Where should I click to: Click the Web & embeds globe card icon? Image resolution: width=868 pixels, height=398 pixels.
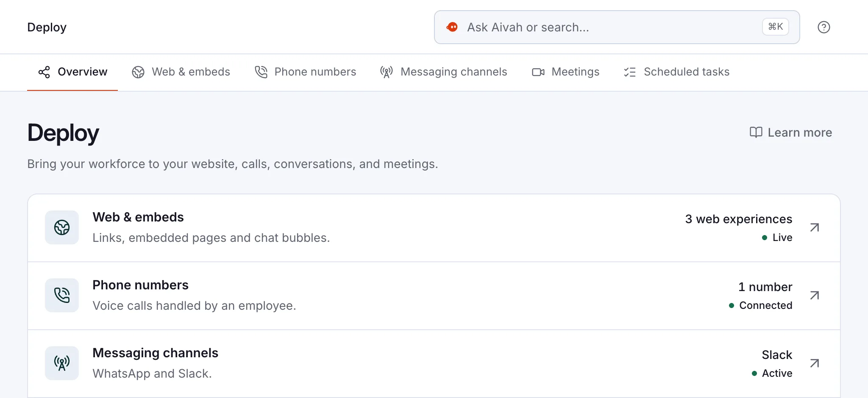[x=62, y=227]
